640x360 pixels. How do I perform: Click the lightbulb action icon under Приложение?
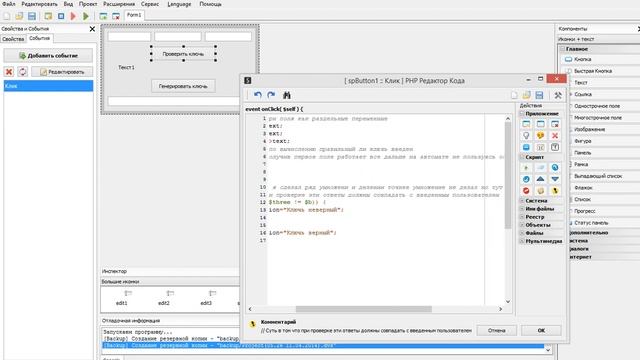[526, 136]
